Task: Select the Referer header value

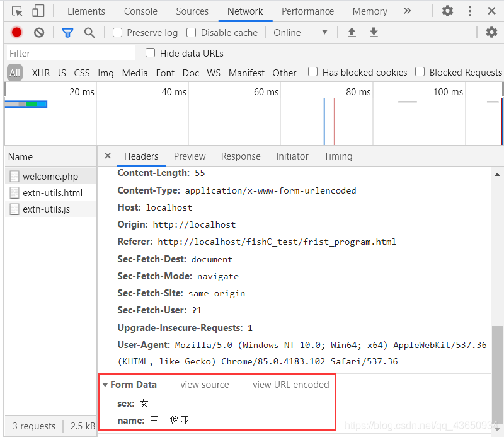Action: click(x=277, y=242)
